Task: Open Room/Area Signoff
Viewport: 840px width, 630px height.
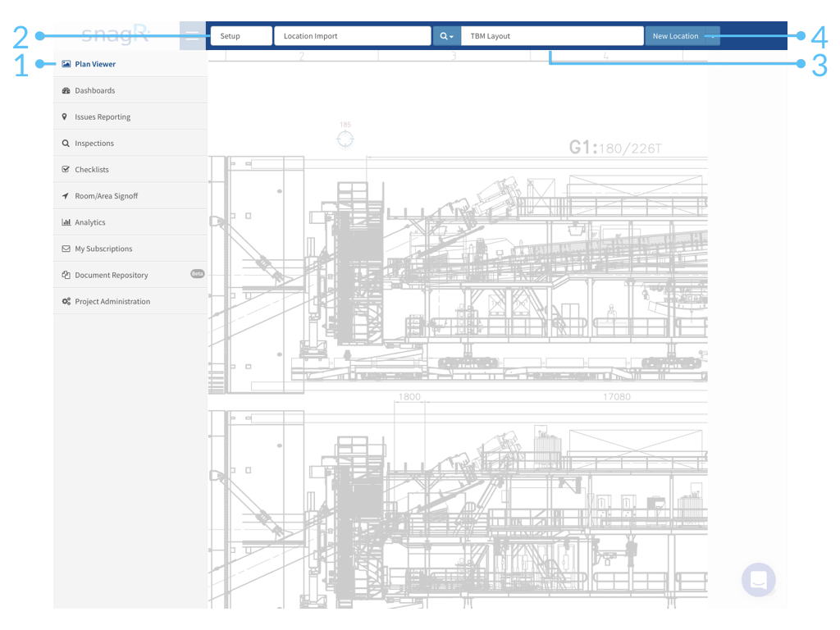Action: 130,195
